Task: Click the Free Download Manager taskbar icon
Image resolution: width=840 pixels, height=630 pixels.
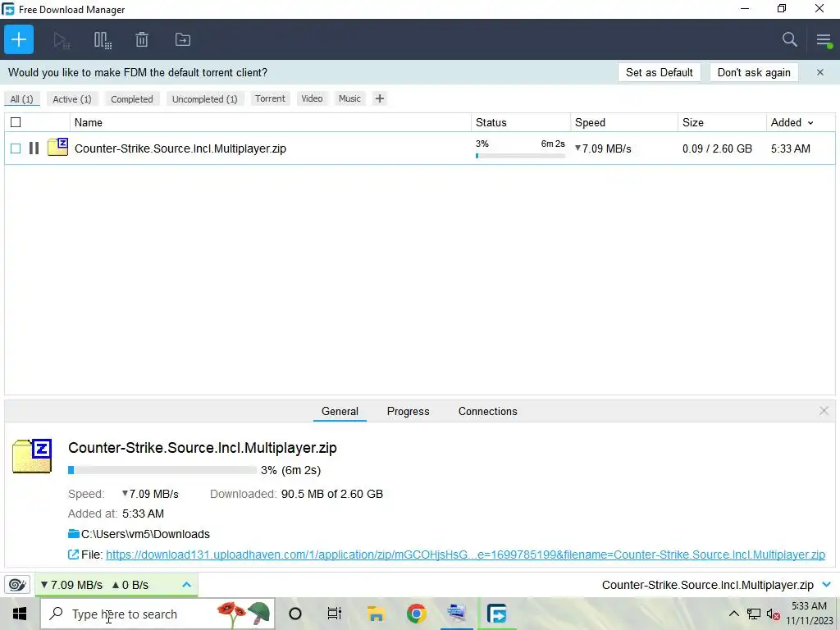Action: tap(496, 614)
